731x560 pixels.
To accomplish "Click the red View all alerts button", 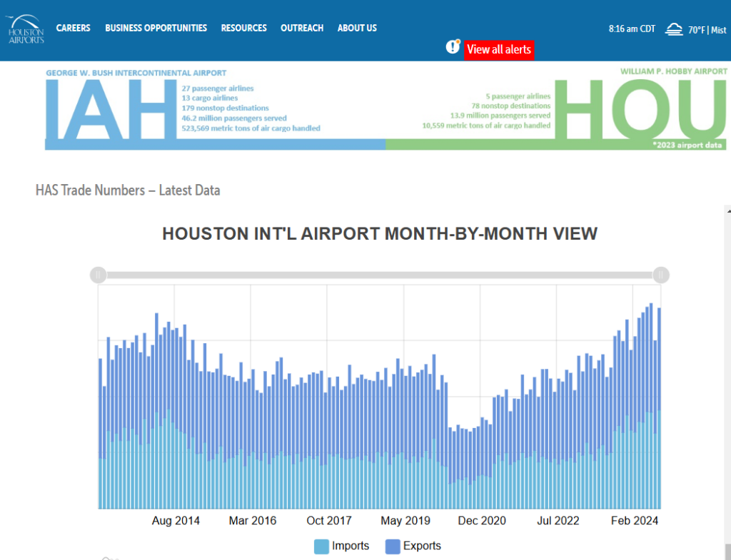I will pos(499,49).
